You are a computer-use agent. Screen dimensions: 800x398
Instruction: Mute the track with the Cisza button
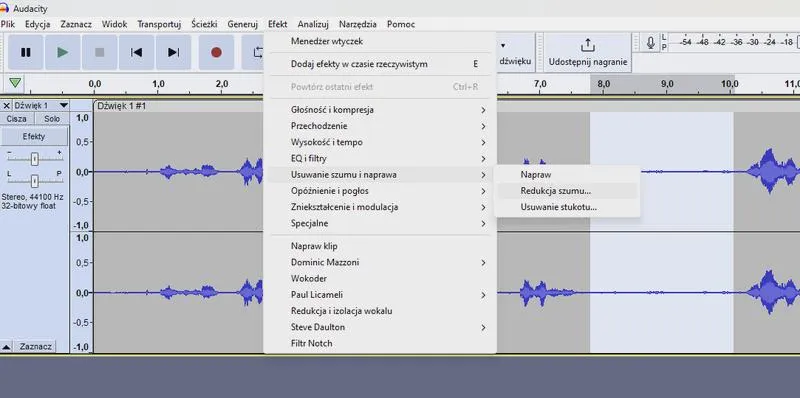coord(17,118)
